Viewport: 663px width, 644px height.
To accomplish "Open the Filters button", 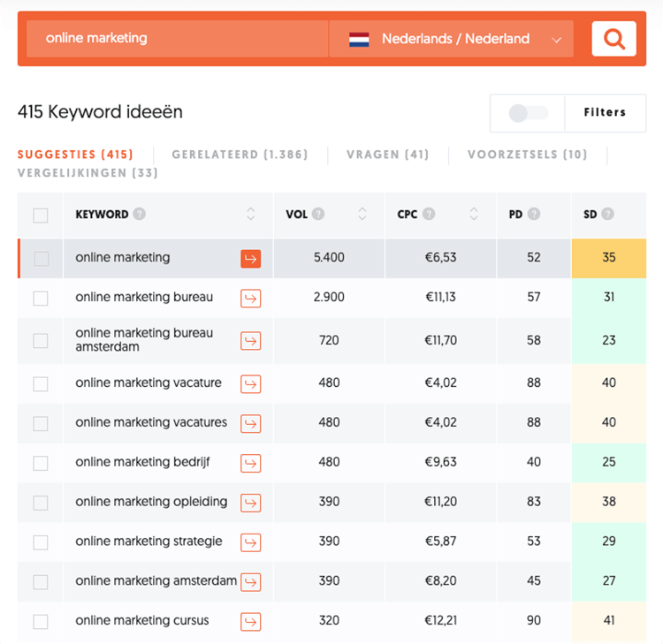I will point(605,112).
